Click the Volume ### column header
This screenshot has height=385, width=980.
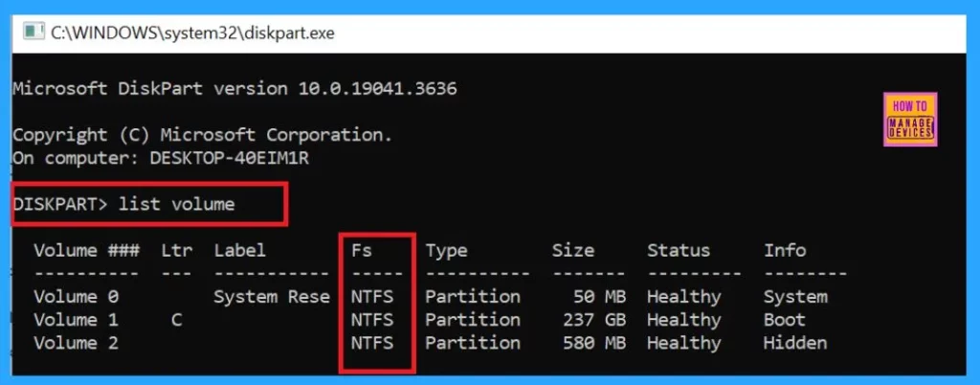click(x=86, y=251)
